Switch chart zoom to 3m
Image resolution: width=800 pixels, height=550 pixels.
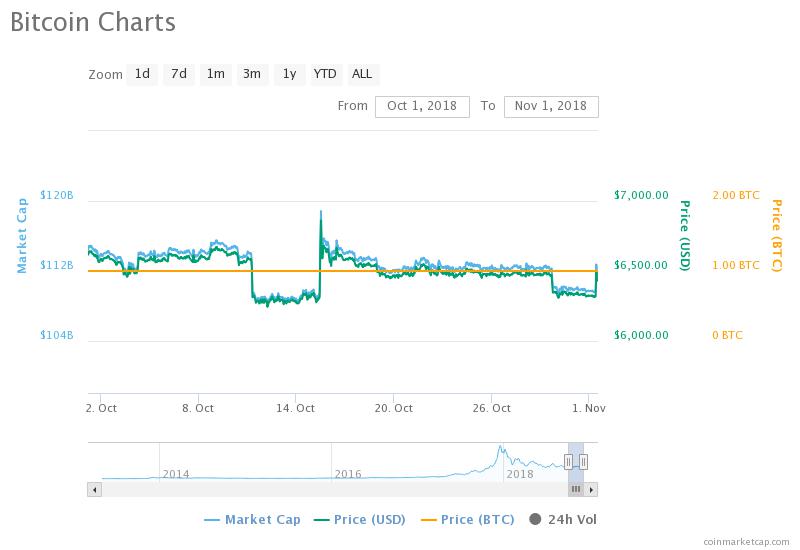pyautogui.click(x=252, y=74)
